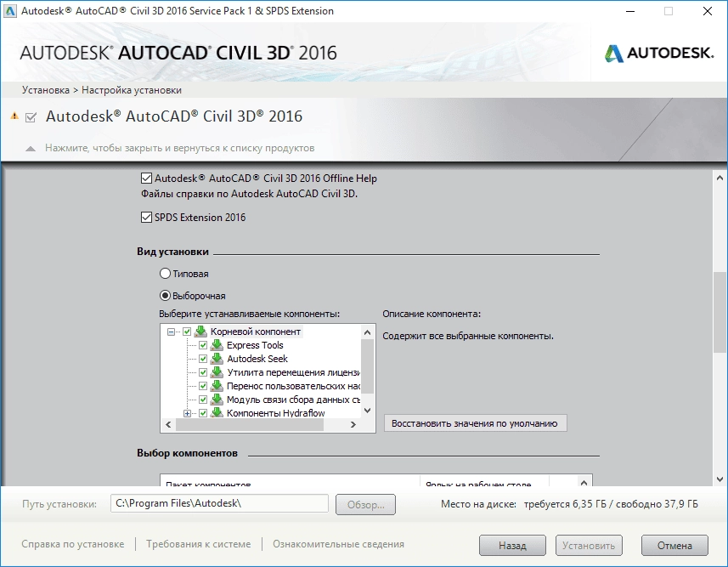Screen dimensions: 728x567
Task: Click the Autodesk logo in the header
Action: (x=659, y=53)
